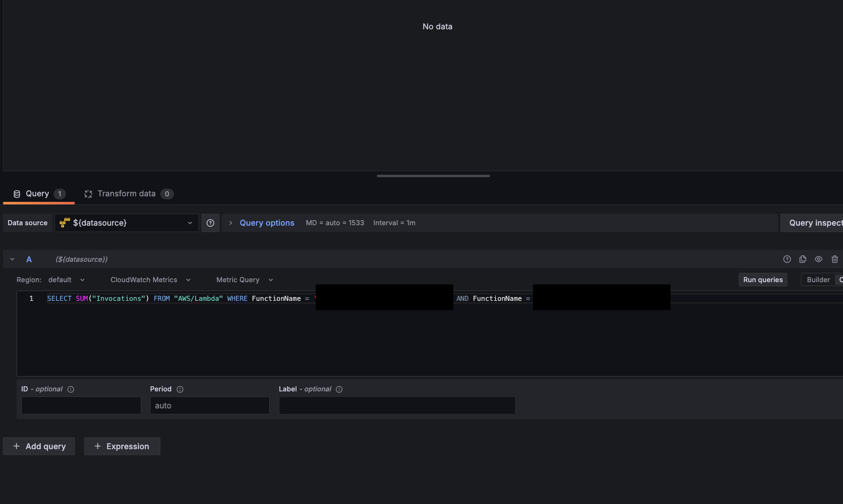Click the Label optional info icon
The width and height of the screenshot is (843, 504).
click(339, 389)
